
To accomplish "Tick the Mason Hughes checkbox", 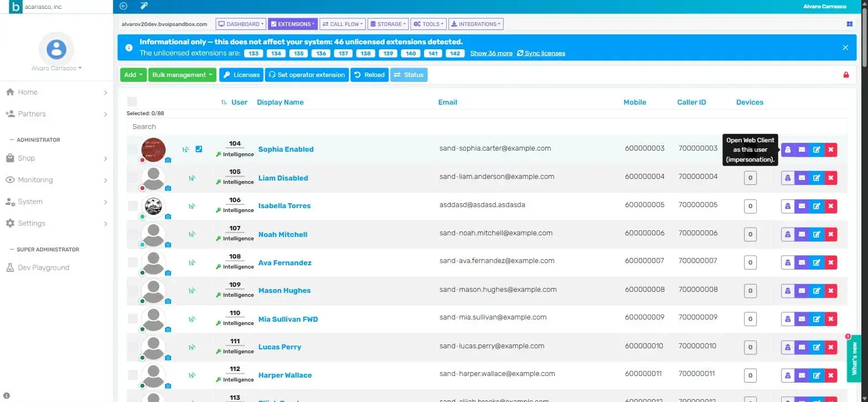I will click(x=133, y=290).
